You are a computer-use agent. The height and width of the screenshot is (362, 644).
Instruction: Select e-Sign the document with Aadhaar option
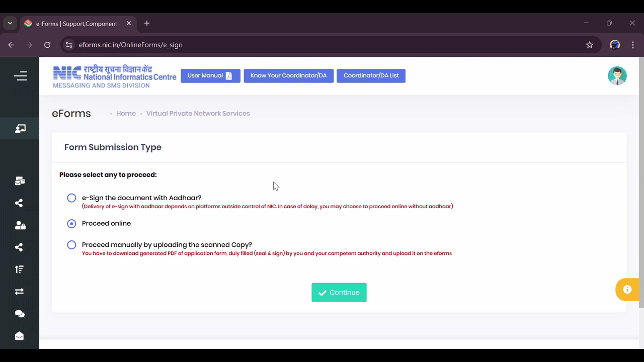tap(71, 198)
